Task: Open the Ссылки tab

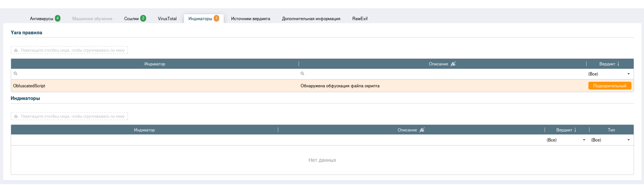Action: [x=132, y=19]
